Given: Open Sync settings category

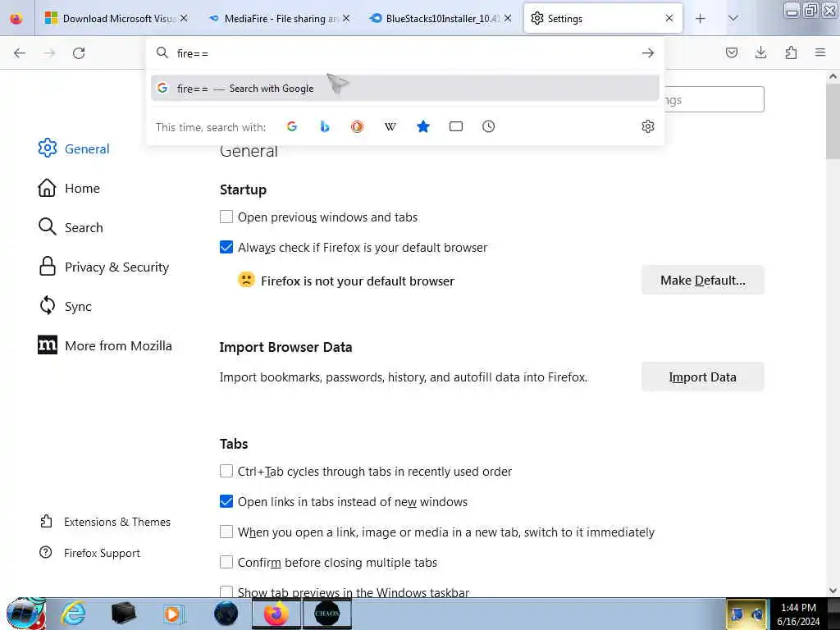Looking at the screenshot, I should (65, 306).
